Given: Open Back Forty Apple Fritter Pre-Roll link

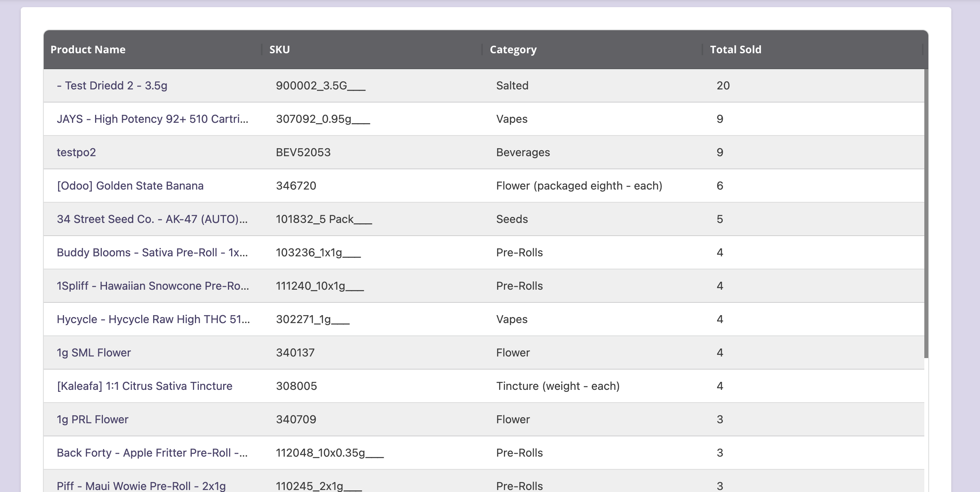Looking at the screenshot, I should point(152,453).
